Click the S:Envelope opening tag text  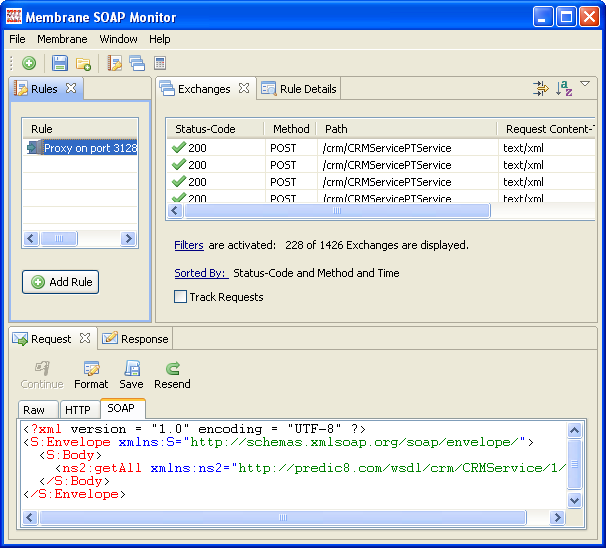(70, 442)
